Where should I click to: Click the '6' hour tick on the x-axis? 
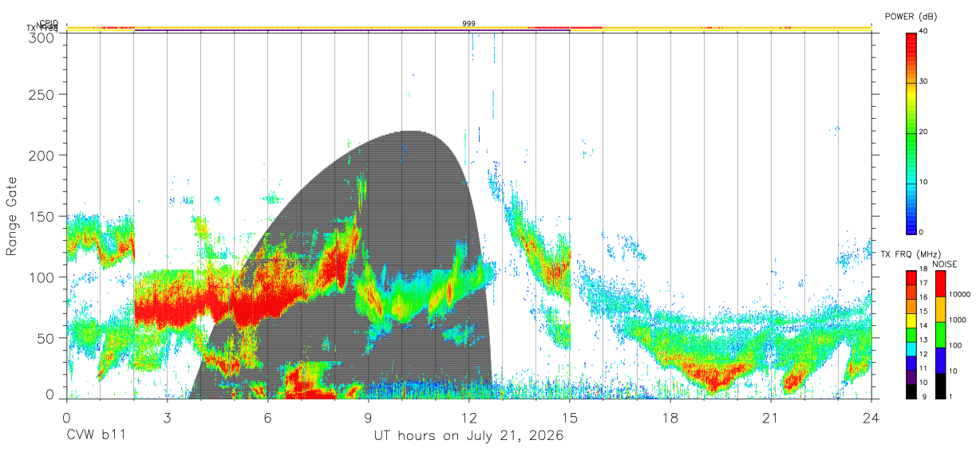(x=267, y=418)
